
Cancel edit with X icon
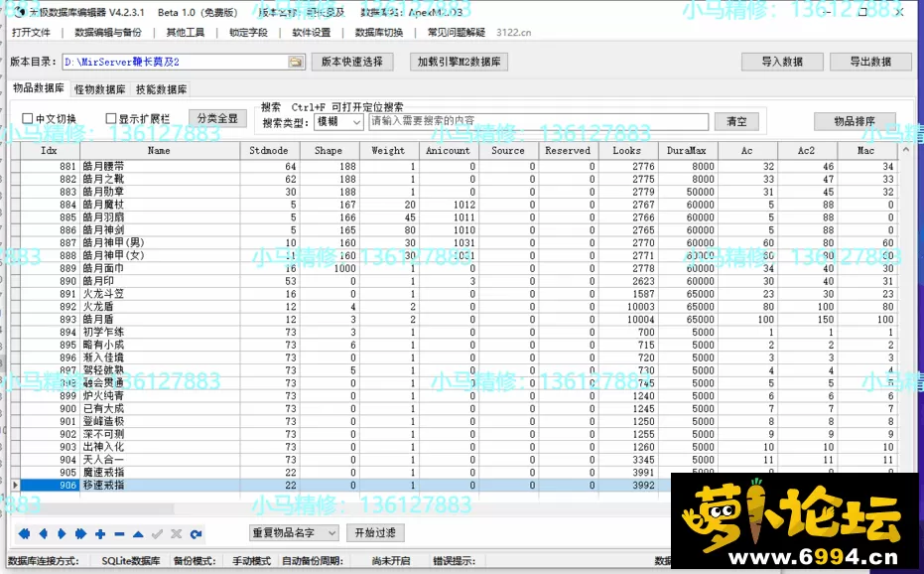[x=177, y=534]
